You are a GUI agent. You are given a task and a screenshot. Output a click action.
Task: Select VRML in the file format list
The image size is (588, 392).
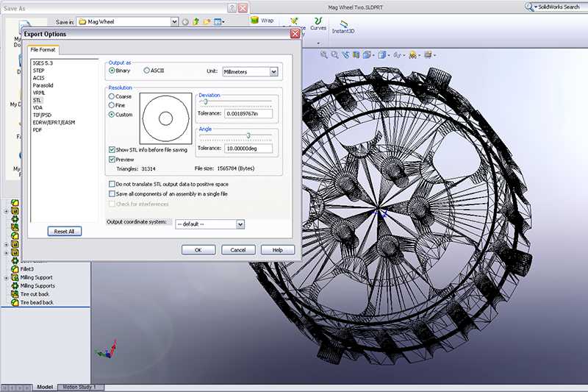(x=40, y=93)
